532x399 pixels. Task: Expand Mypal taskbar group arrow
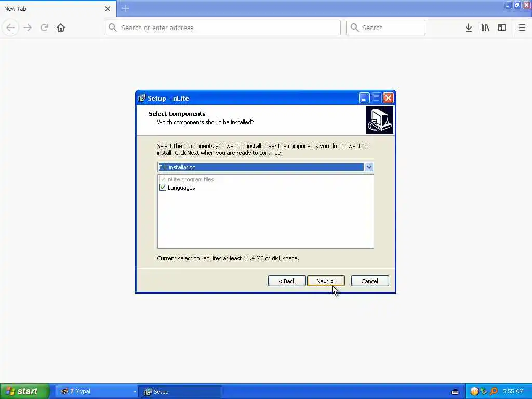click(x=135, y=392)
